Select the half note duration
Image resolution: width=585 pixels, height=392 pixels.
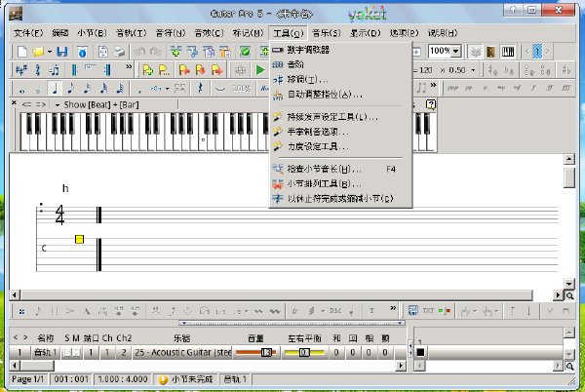click(38, 89)
